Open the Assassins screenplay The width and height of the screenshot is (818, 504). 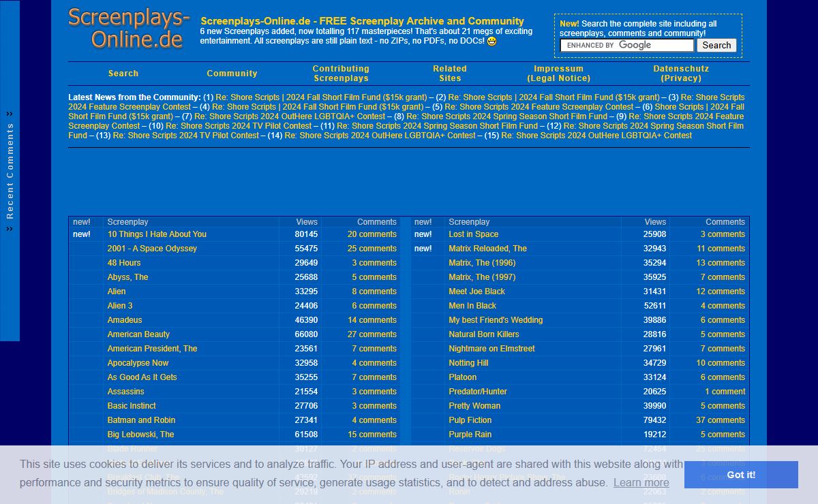tap(125, 392)
